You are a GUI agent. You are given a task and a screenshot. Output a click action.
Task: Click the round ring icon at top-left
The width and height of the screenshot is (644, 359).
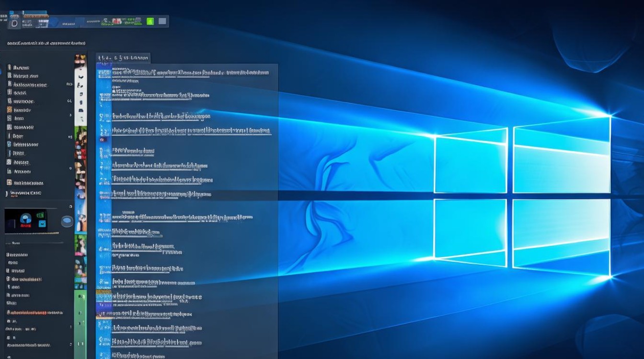pos(14,23)
